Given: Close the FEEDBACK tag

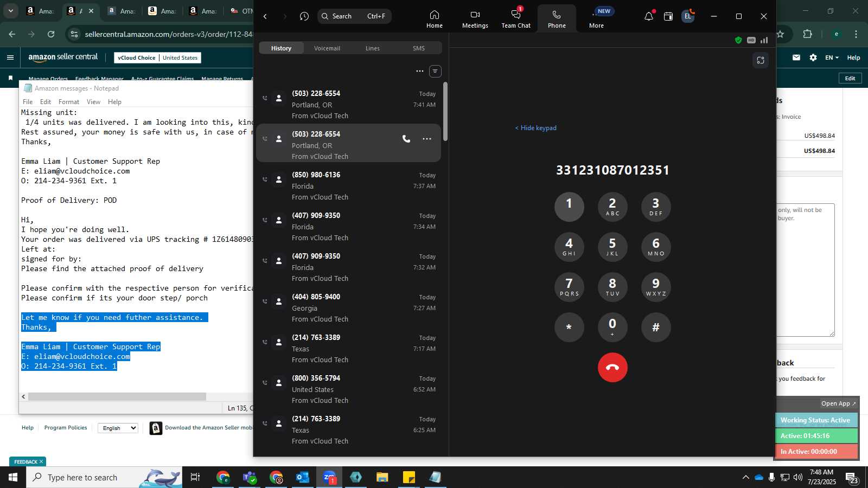Looking at the screenshot, I should [x=41, y=462].
